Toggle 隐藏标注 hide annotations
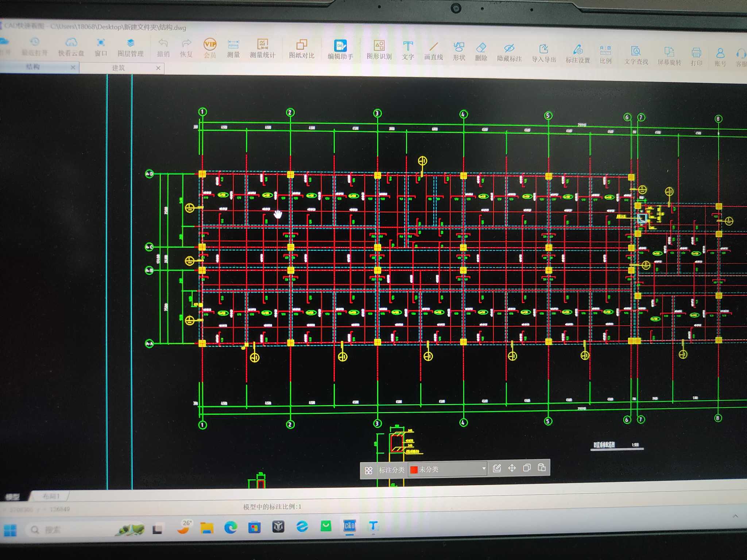747x560 pixels. (509, 52)
